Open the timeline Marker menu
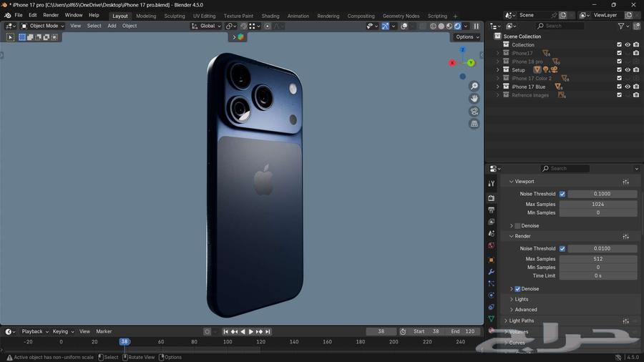This screenshot has width=644, height=362. click(x=104, y=332)
